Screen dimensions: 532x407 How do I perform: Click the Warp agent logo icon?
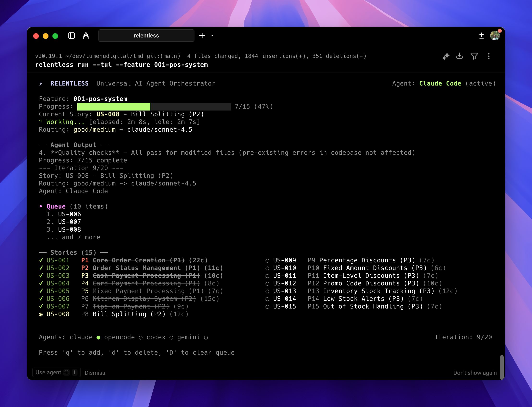click(x=86, y=36)
